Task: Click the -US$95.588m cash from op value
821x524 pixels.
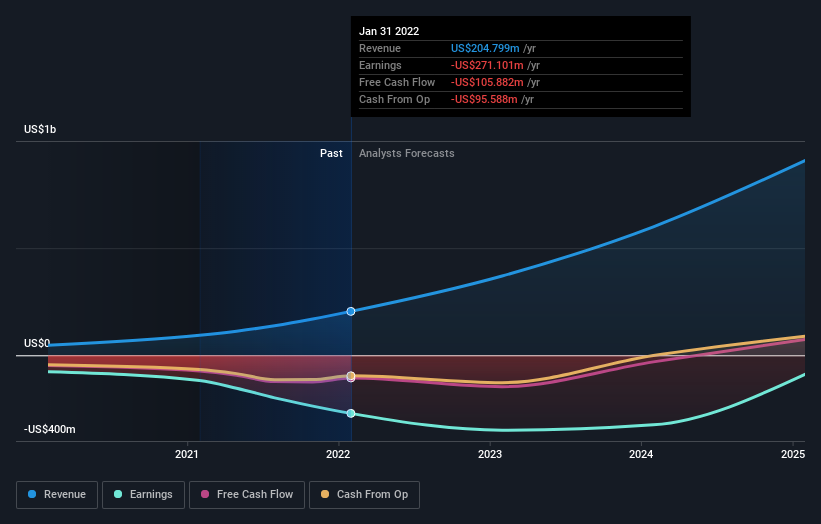Action: click(484, 99)
